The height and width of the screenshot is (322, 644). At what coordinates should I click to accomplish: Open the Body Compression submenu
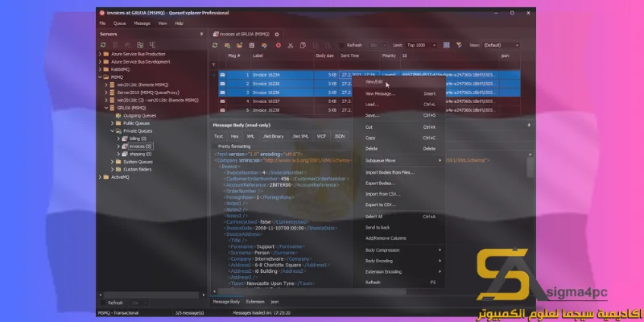[398, 250]
